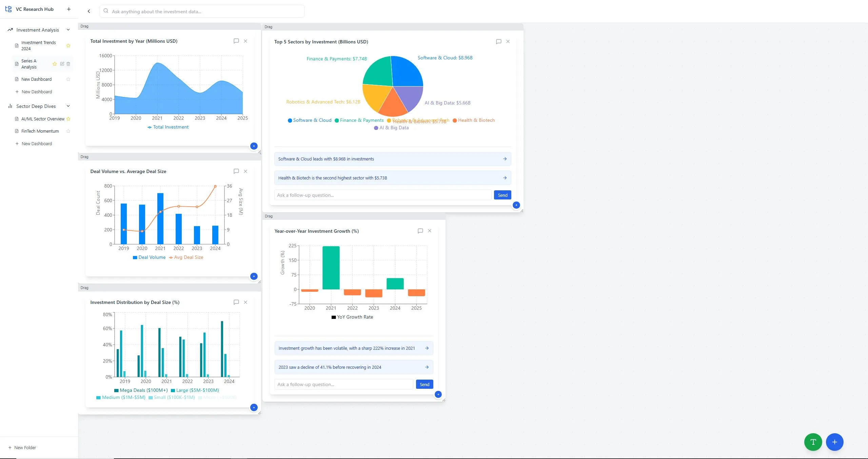This screenshot has height=459, width=868.
Task: Collapse sidebar with the back chevron
Action: [x=89, y=11]
